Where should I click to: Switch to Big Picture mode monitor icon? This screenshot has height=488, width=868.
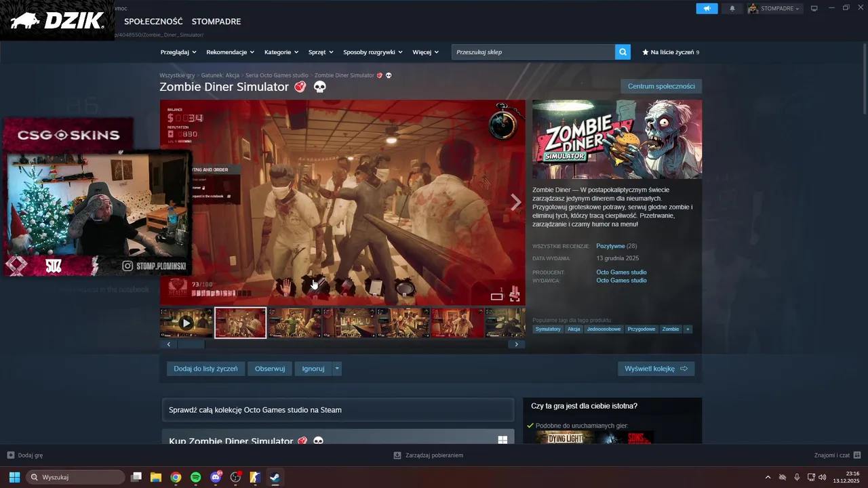tap(814, 9)
